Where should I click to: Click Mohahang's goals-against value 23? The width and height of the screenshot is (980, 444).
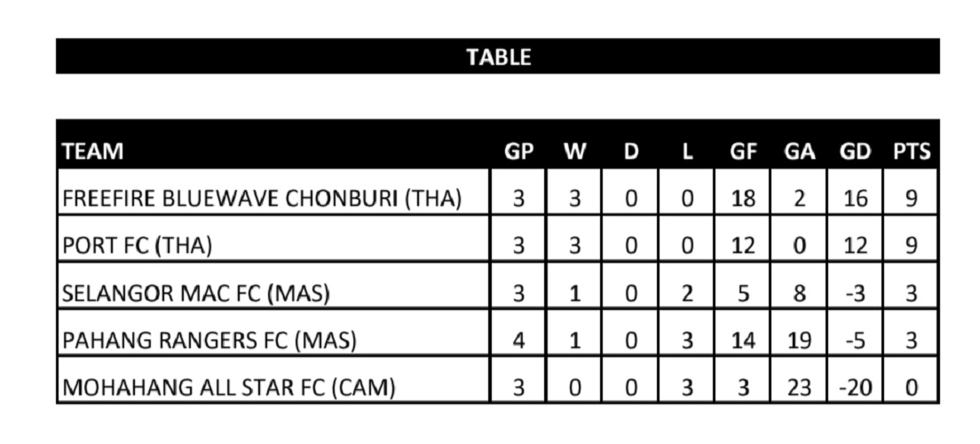click(x=799, y=388)
